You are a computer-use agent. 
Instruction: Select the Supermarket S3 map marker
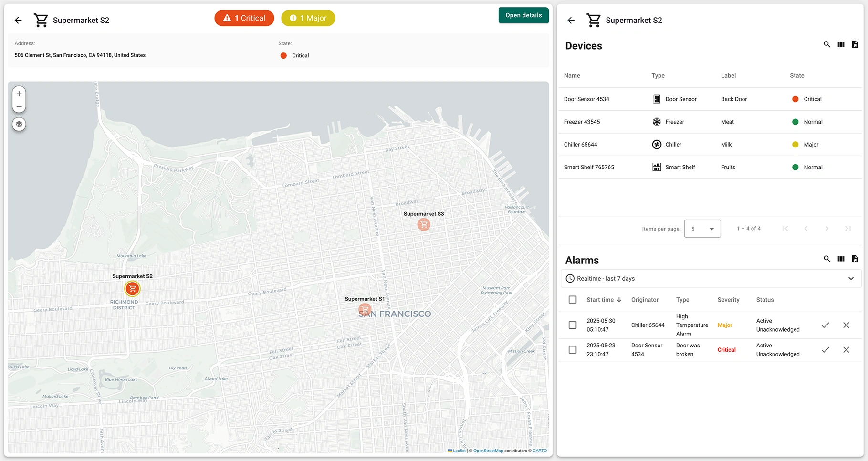(423, 224)
